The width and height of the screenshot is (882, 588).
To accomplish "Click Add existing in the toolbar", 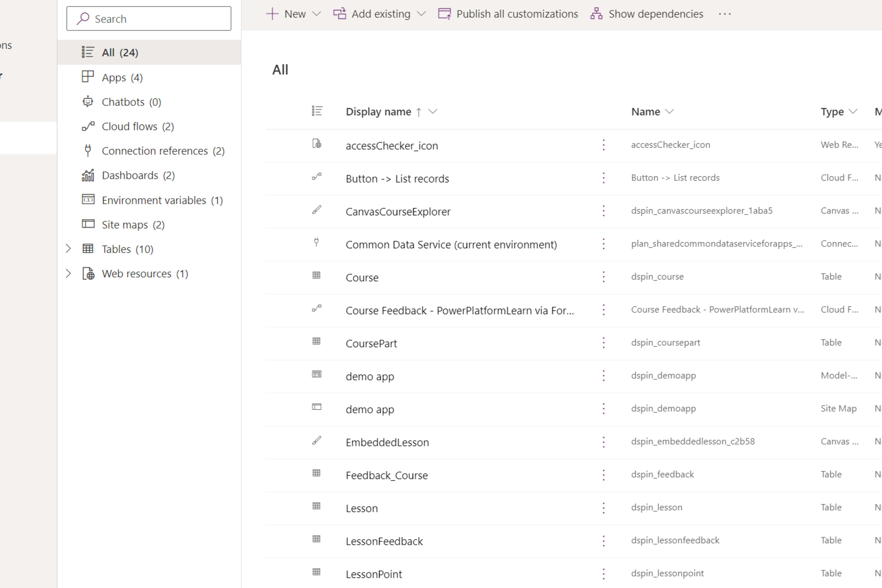I will [372, 14].
